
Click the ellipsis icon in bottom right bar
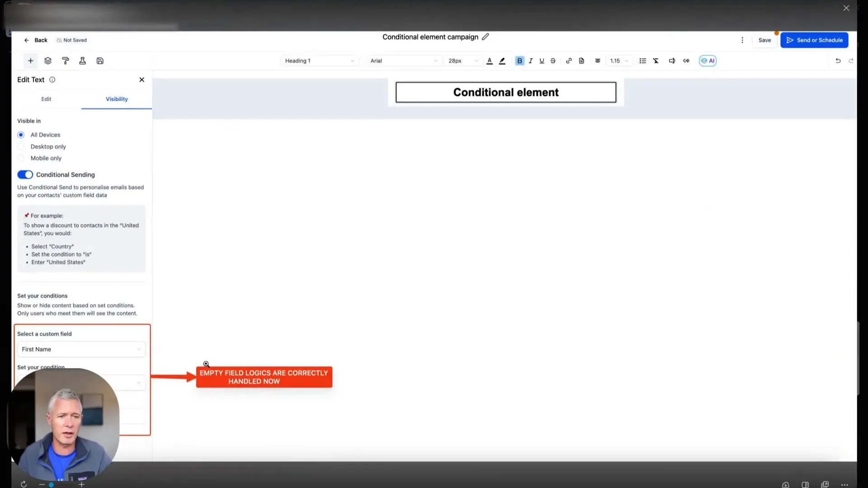(x=844, y=485)
